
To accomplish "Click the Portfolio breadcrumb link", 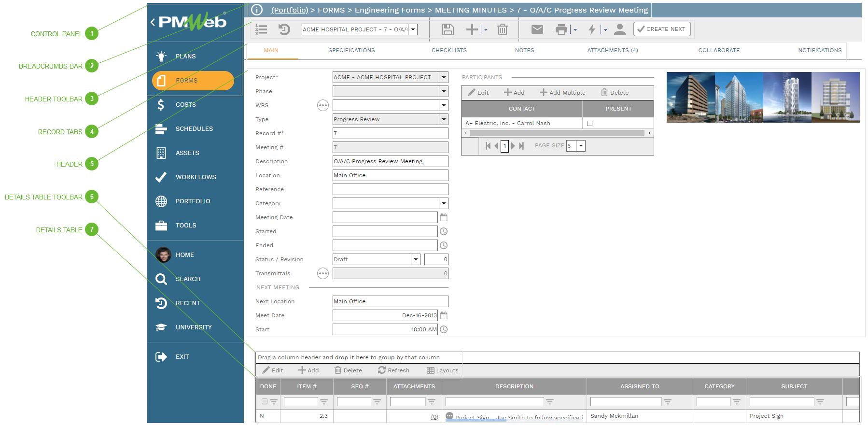I will pos(290,10).
